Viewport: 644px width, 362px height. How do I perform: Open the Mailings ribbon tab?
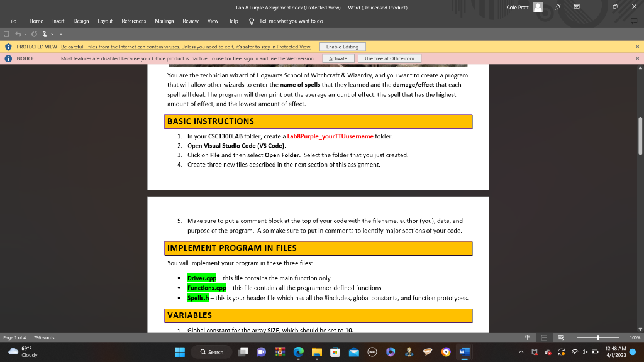164,20
